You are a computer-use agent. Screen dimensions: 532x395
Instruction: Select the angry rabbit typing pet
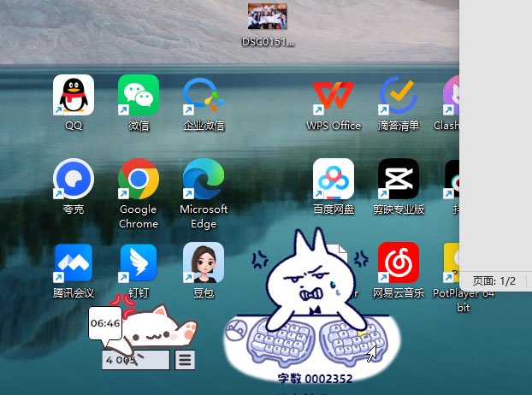[x=312, y=278]
